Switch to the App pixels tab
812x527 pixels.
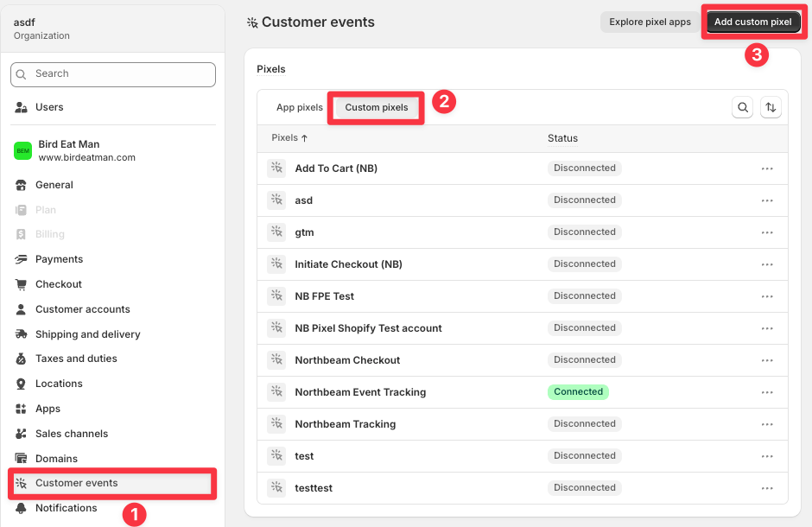(300, 107)
